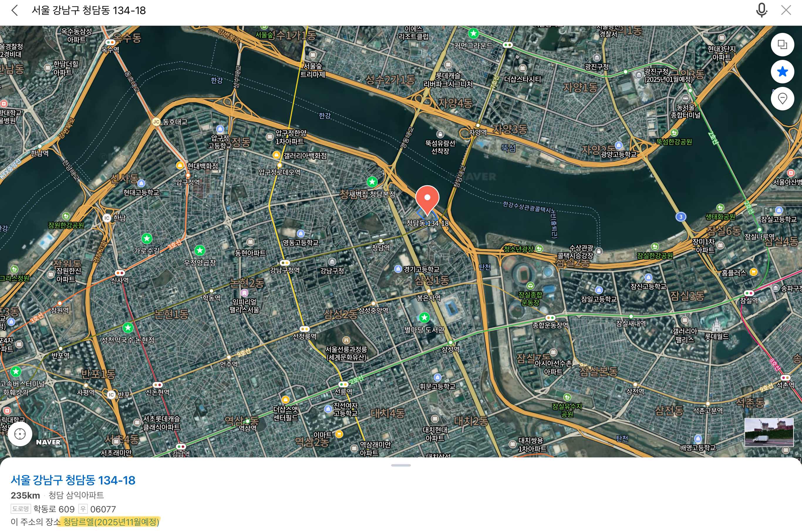Select 휘문고등학교 school icon
This screenshot has height=532, width=802.
point(438,377)
